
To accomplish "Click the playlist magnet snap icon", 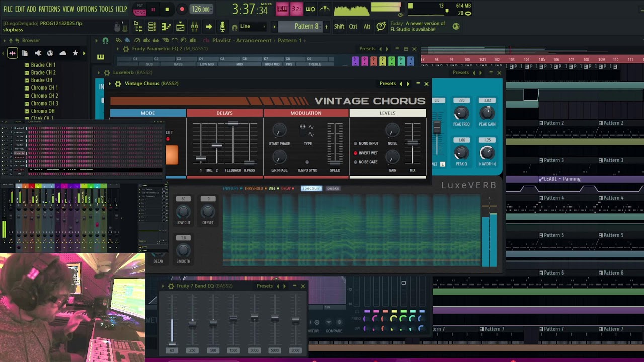I will [x=105, y=40].
